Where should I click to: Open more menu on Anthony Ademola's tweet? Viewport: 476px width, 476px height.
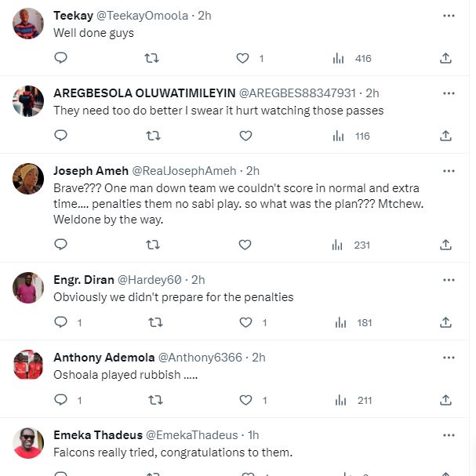coord(449,357)
